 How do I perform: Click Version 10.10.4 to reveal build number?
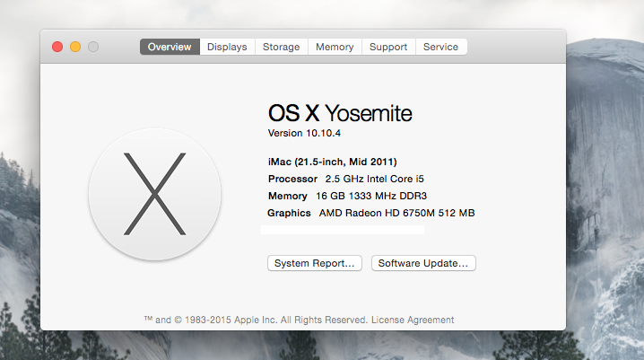click(x=304, y=133)
